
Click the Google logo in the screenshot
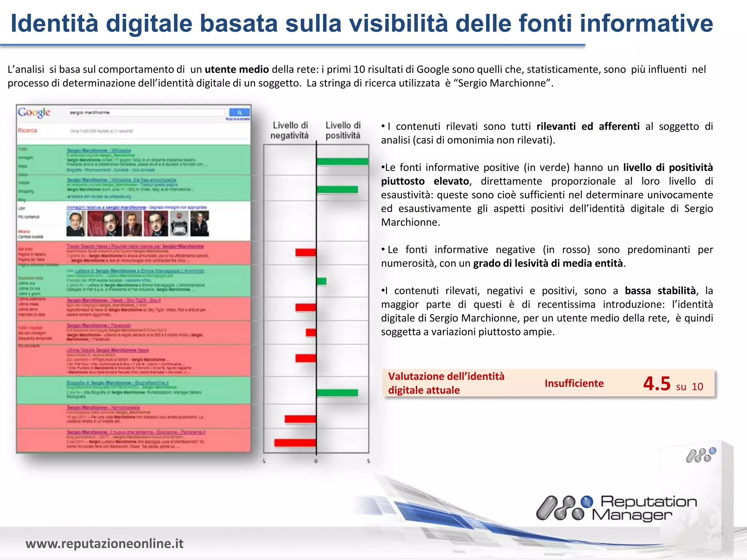click(x=34, y=112)
